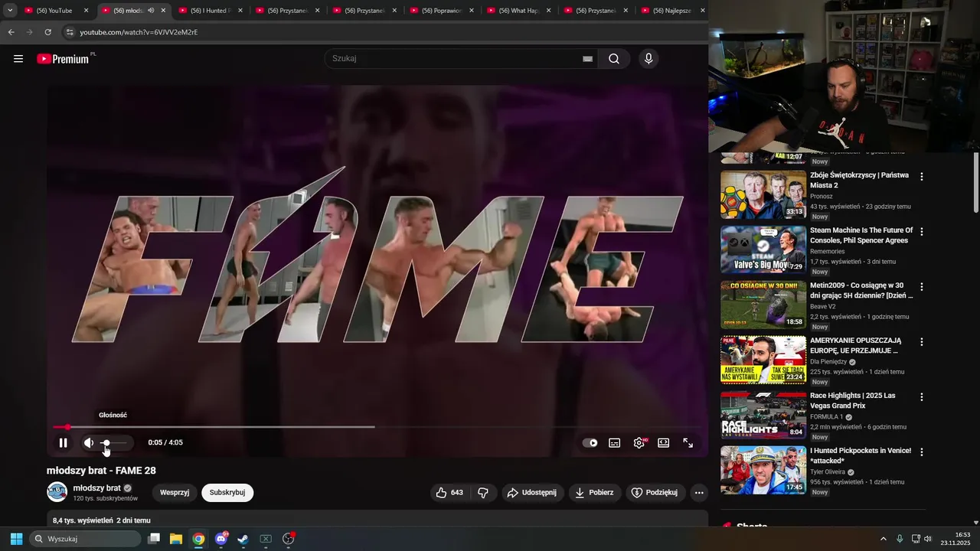Open File Explorer from taskbar
This screenshot has height=551, width=980.
click(176, 539)
